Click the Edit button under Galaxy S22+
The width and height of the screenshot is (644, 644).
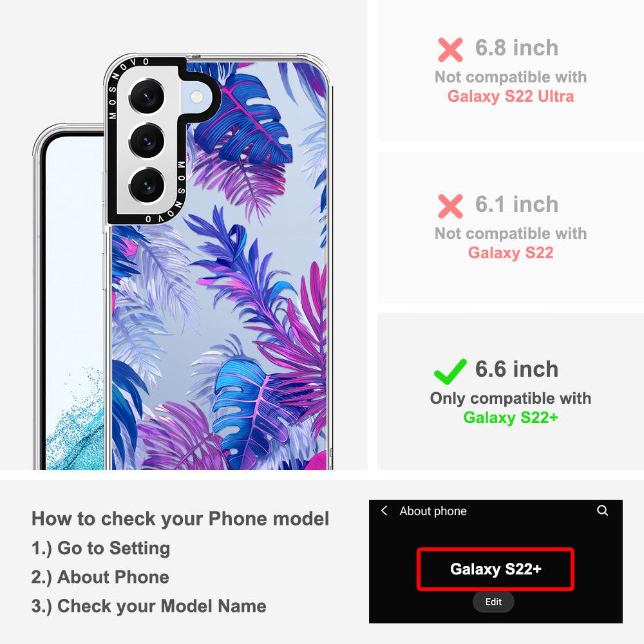493,601
